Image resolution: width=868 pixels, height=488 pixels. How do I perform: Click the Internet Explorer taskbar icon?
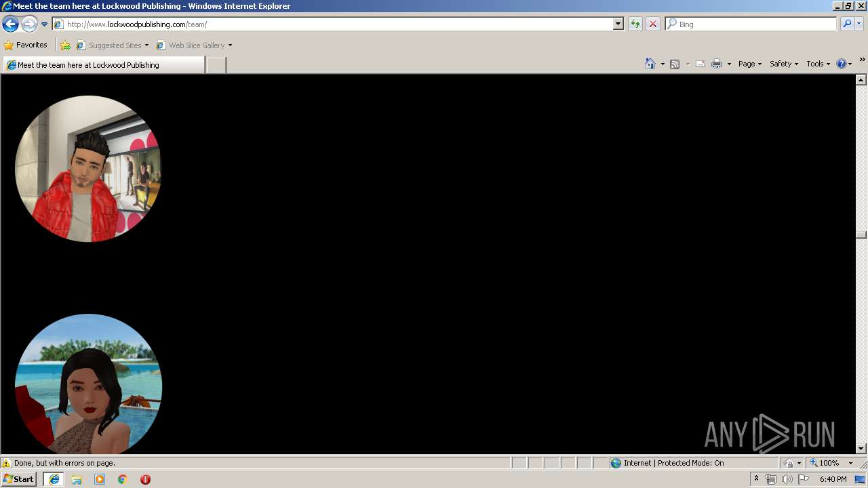54,479
